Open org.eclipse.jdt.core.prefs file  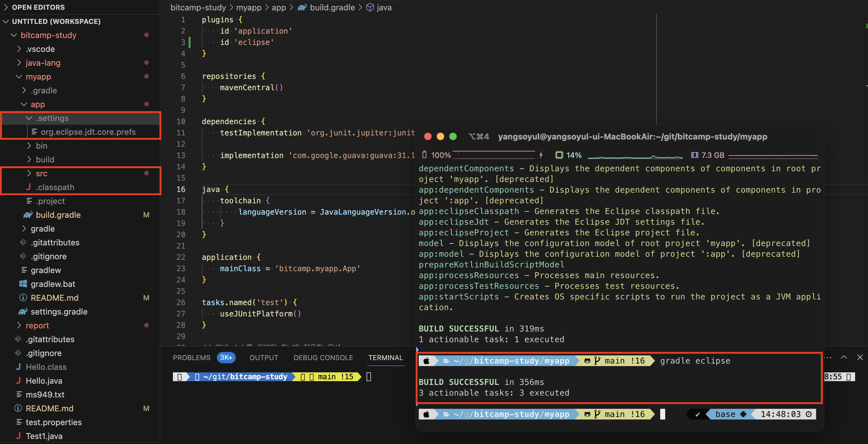click(88, 132)
